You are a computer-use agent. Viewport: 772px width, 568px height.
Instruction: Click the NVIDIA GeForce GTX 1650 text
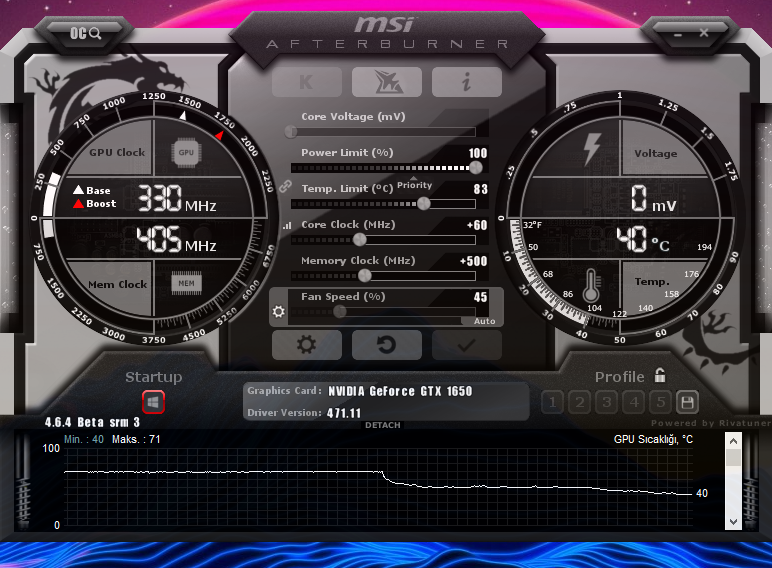pyautogui.click(x=400, y=391)
